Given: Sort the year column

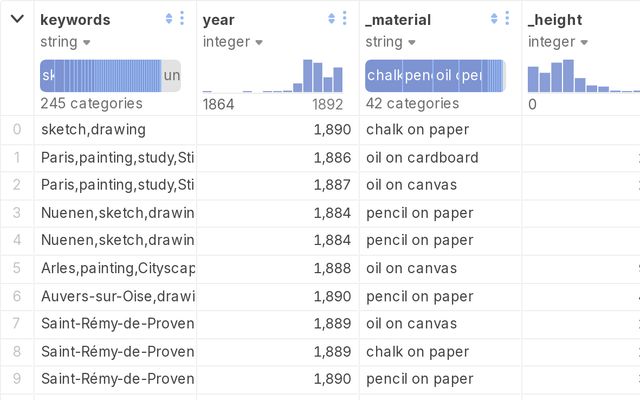Looking at the screenshot, I should pos(332,19).
